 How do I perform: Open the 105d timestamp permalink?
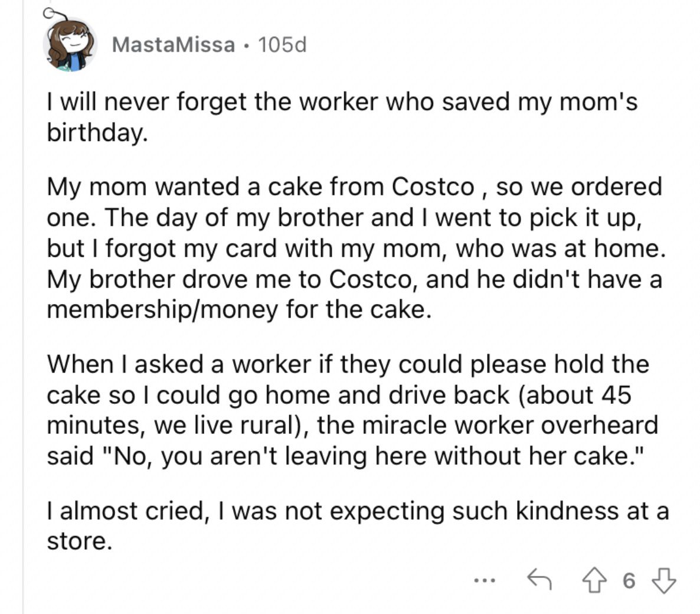(282, 45)
